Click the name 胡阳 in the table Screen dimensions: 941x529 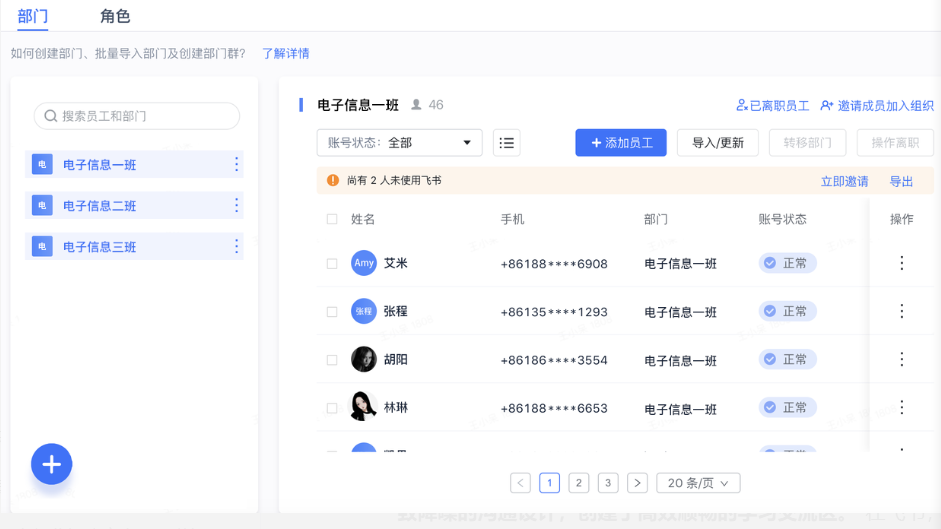click(395, 359)
